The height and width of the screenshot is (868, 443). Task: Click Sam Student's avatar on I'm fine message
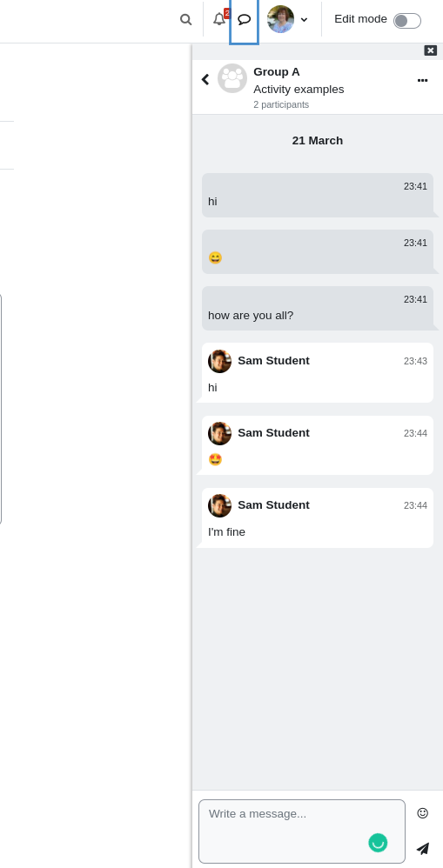pyautogui.click(x=220, y=505)
